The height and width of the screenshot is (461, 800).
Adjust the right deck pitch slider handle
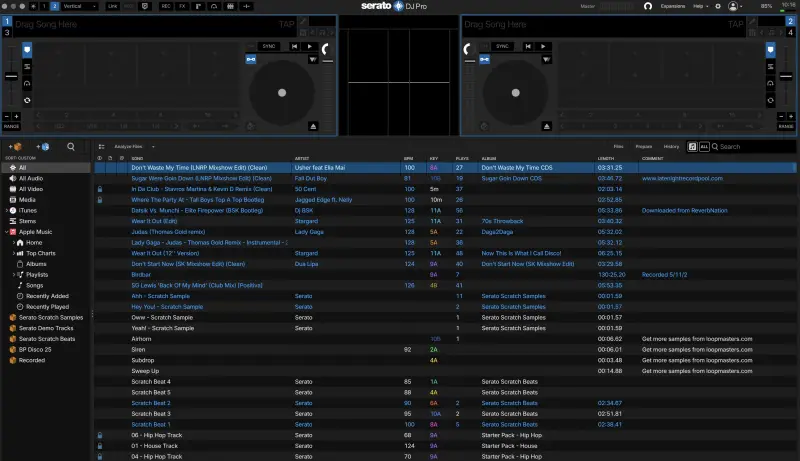tap(786, 76)
